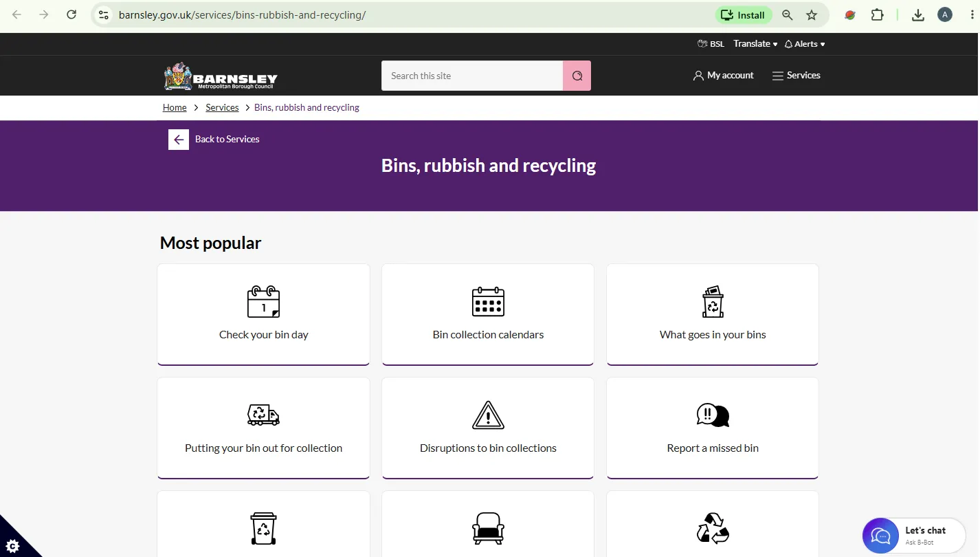The image size is (980, 557).
Task: Go back using browser back arrow
Action: pos(17,14)
